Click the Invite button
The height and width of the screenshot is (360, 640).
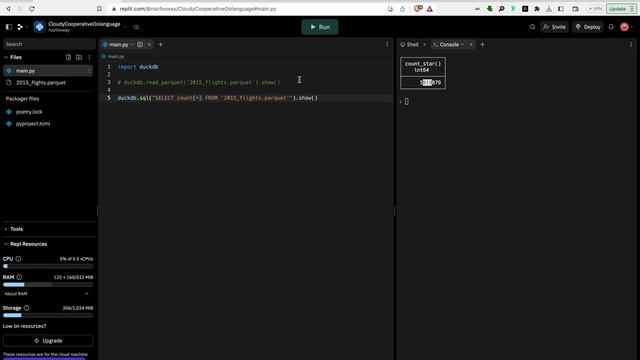click(x=554, y=27)
